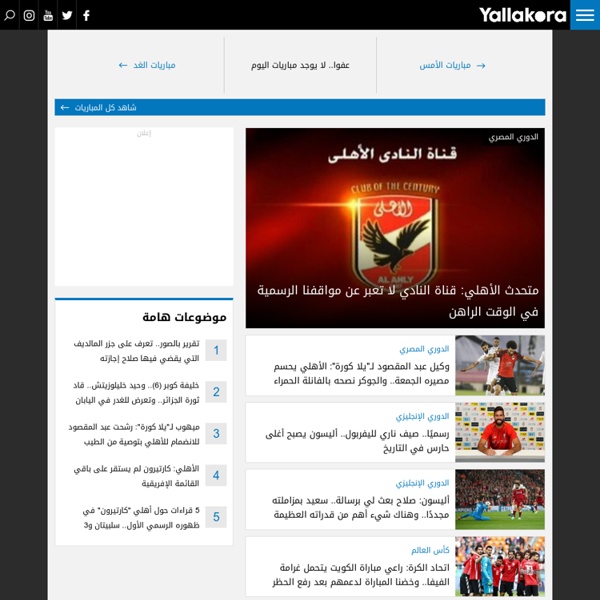Go to tomorrow's matches (مباريات الغد)
Viewport: 600px width, 600px height.
[147, 65]
